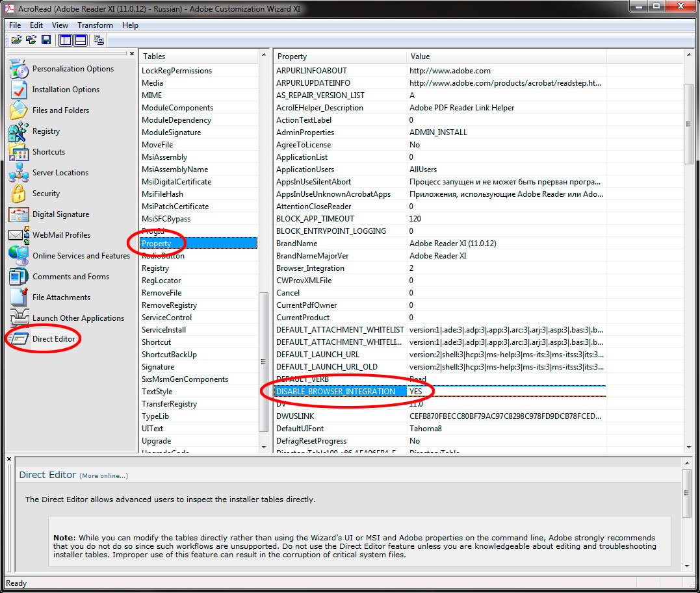700x593 pixels.
Task: Open the Shortcuts sidebar icon
Action: tap(19, 152)
